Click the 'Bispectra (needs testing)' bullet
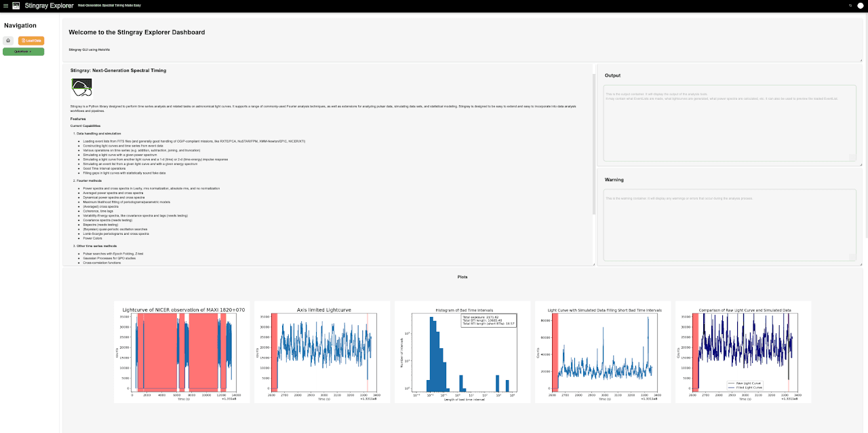This screenshot has height=433, width=868. point(100,225)
